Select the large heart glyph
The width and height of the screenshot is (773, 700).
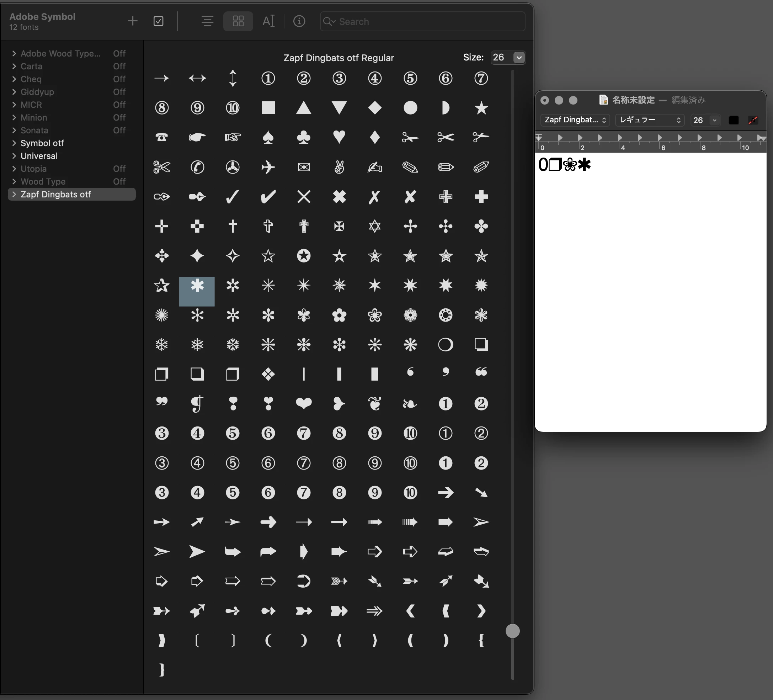click(x=304, y=403)
